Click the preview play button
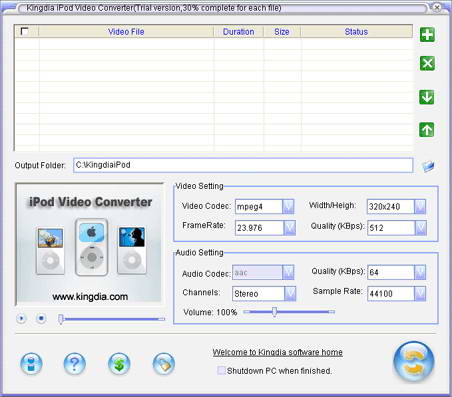The height and width of the screenshot is (397, 452). coord(21,319)
